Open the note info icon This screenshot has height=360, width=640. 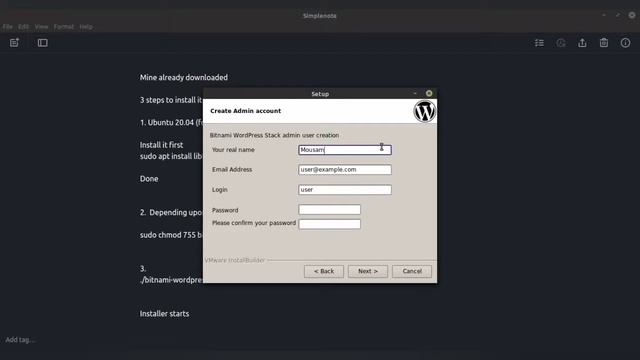pyautogui.click(x=625, y=43)
